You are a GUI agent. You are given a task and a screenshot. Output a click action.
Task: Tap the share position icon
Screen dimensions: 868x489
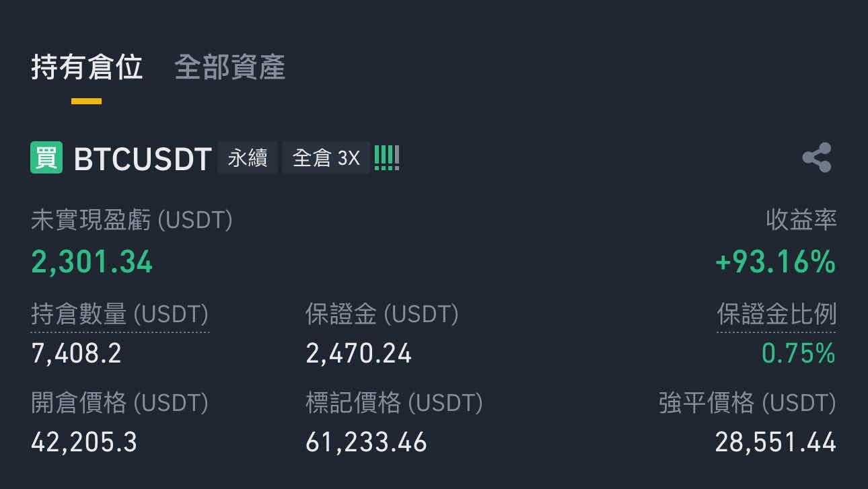(817, 158)
